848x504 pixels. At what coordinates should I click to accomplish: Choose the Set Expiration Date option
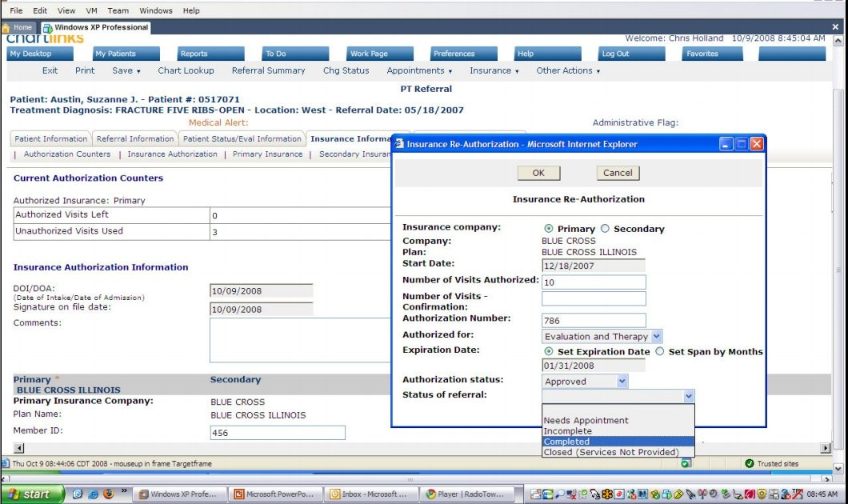click(548, 351)
